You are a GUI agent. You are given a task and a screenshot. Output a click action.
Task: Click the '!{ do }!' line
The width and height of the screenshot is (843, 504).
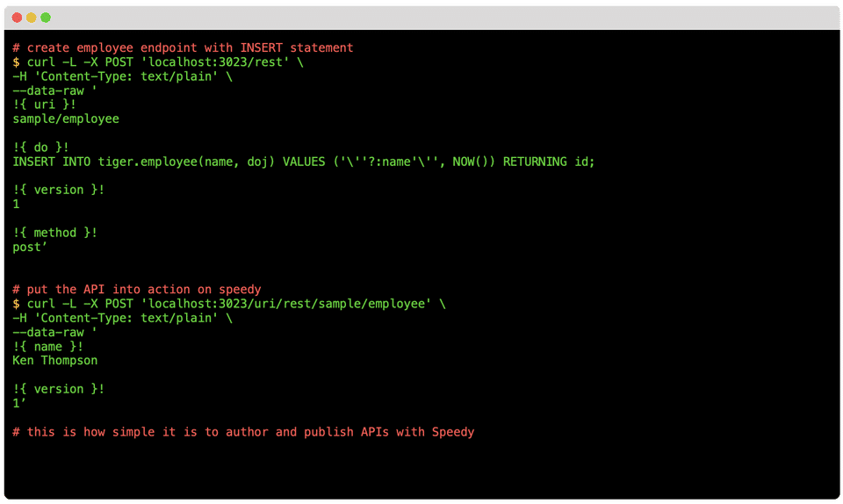(41, 148)
